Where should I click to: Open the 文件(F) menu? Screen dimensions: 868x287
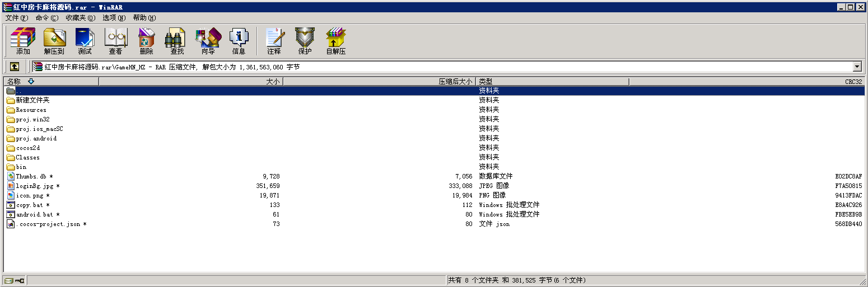[x=16, y=18]
